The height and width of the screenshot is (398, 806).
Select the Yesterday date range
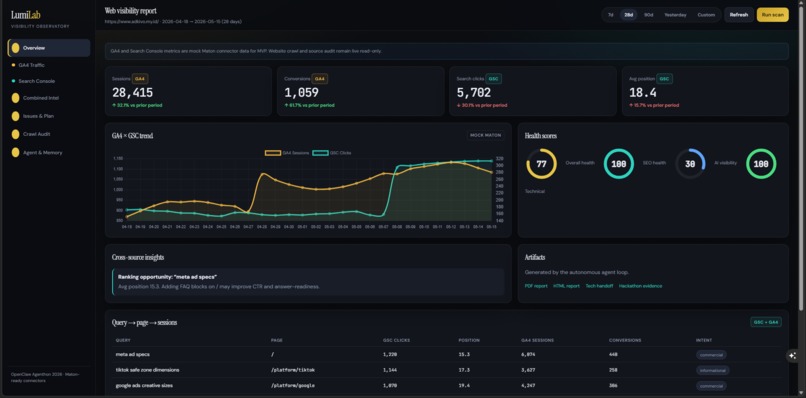point(675,15)
